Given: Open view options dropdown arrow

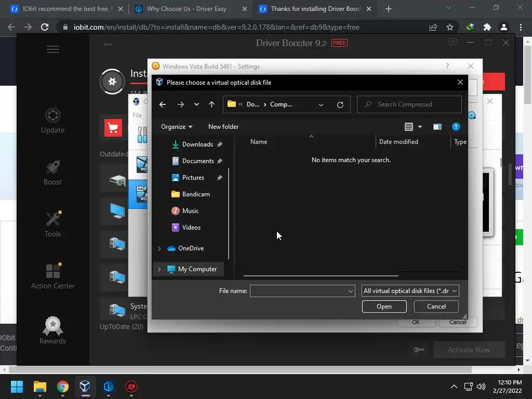Looking at the screenshot, I should coord(420,127).
